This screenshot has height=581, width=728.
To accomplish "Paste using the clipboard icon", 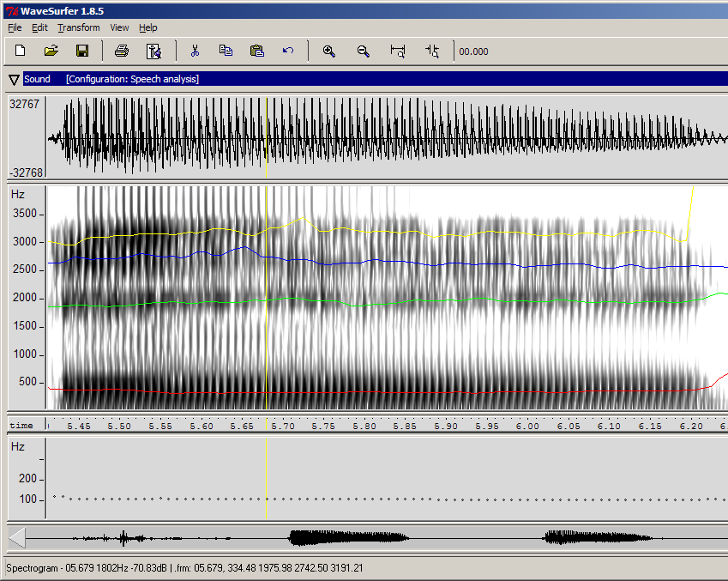I will [256, 51].
